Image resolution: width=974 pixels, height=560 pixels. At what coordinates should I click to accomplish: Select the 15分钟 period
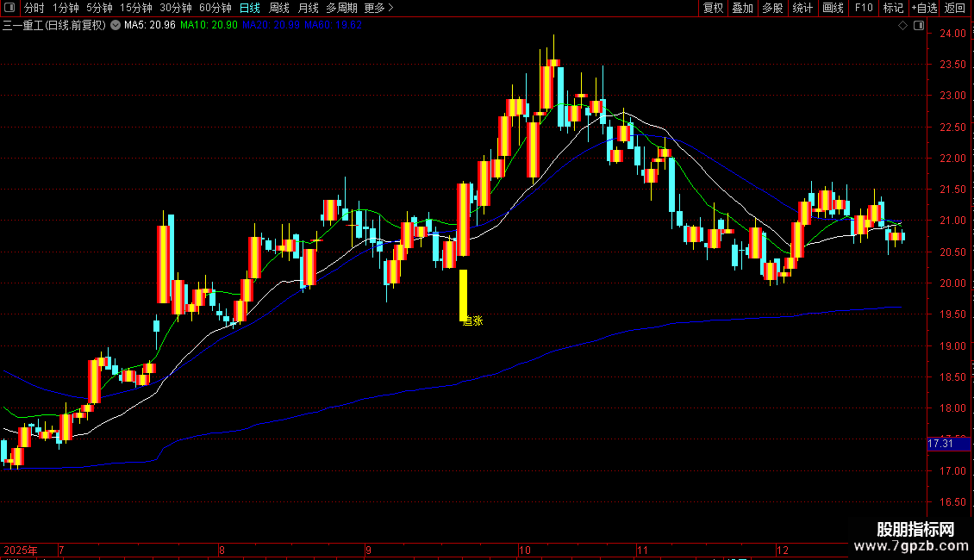point(135,8)
